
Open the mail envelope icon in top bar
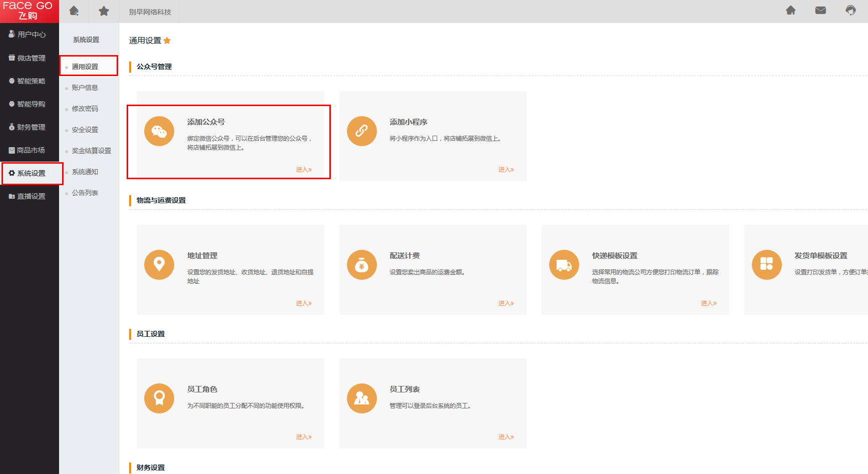(x=820, y=11)
